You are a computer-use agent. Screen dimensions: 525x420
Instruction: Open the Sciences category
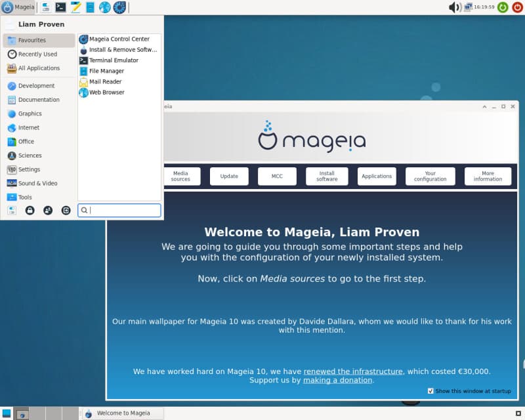(x=39, y=156)
